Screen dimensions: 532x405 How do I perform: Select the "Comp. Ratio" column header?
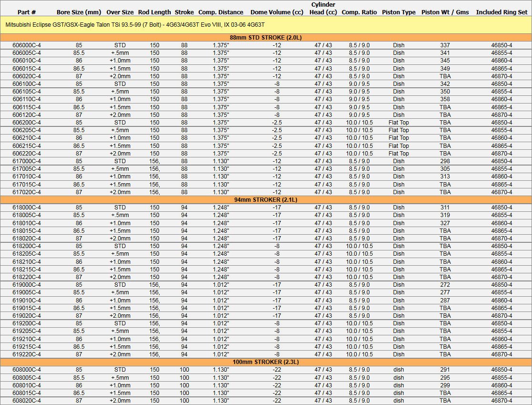[359, 12]
